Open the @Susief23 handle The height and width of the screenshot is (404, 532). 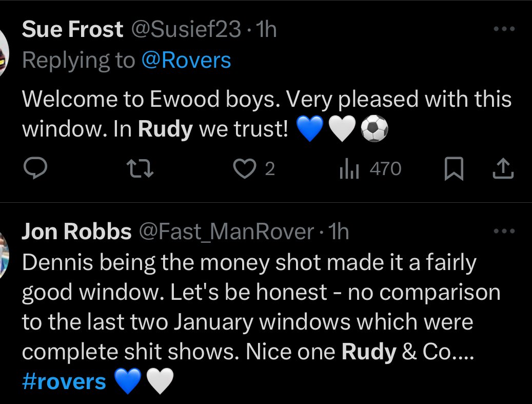pyautogui.click(x=186, y=29)
